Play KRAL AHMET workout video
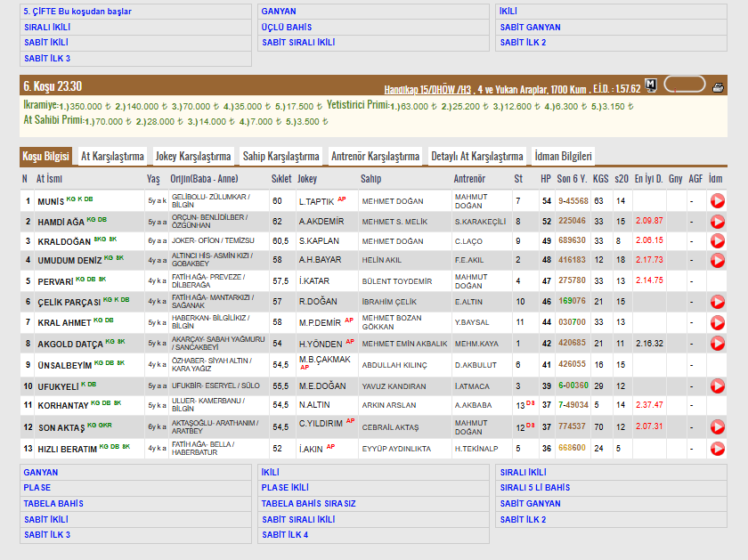The image size is (748, 560). (717, 322)
